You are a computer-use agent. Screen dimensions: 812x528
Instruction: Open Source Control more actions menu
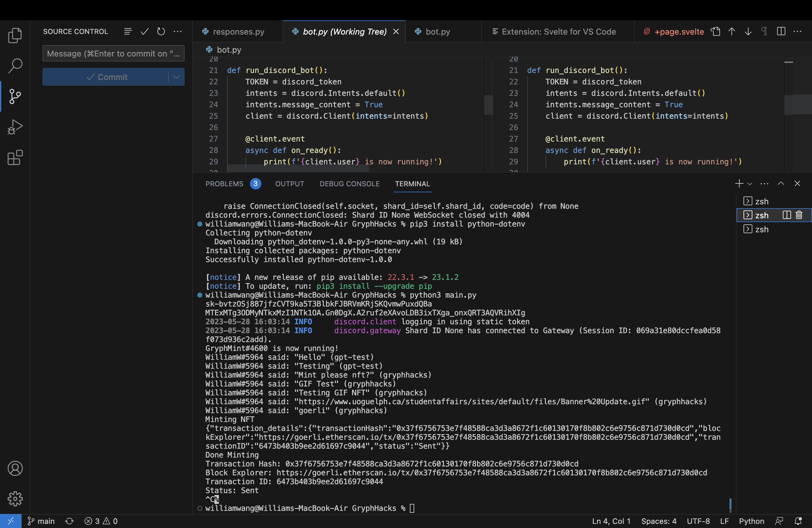178,31
